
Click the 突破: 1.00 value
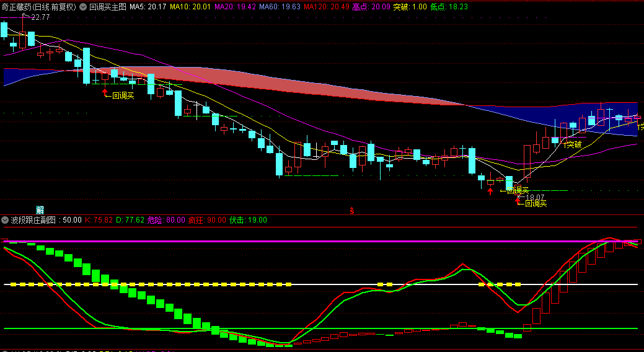point(410,7)
